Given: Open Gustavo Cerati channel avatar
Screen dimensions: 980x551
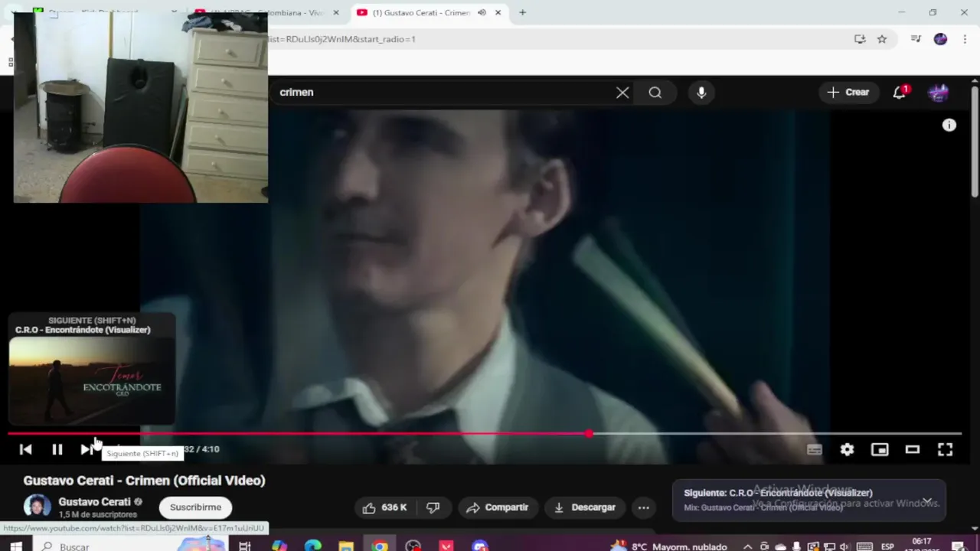Looking at the screenshot, I should (37, 507).
